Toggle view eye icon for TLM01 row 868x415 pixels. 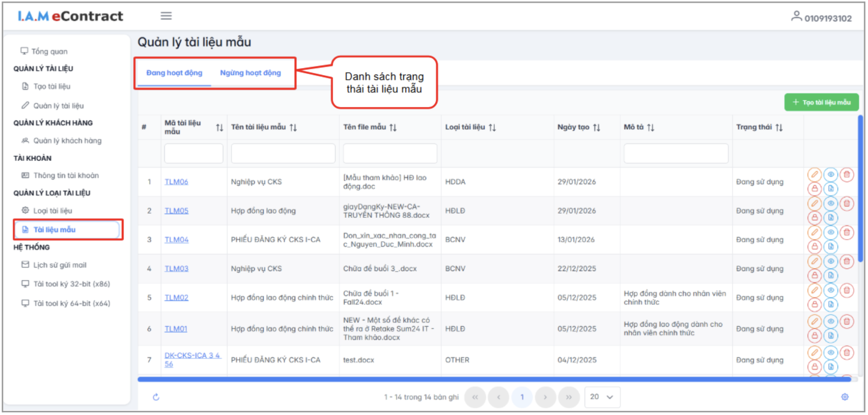click(830, 322)
